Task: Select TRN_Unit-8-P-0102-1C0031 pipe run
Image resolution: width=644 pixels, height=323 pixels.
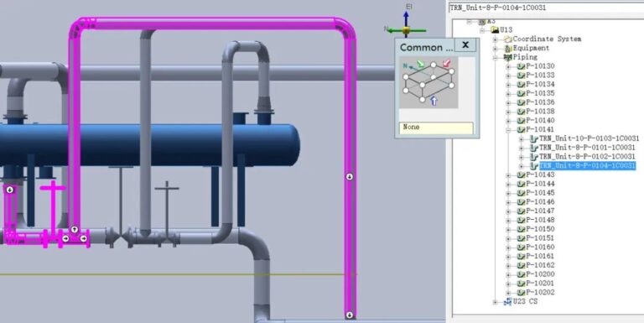Action: 587,157
